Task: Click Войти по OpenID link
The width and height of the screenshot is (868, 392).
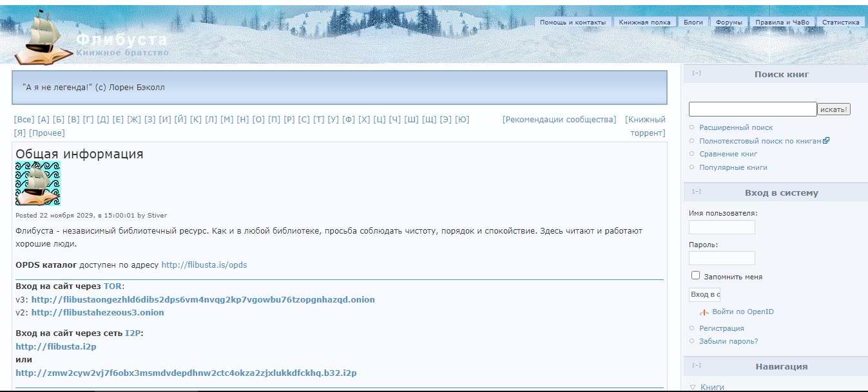Action: (743, 312)
